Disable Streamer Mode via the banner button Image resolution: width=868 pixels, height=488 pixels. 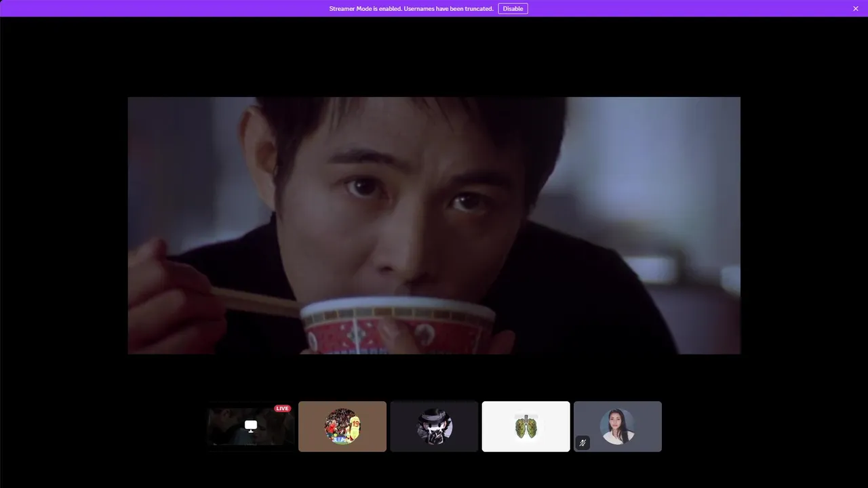pyautogui.click(x=513, y=9)
